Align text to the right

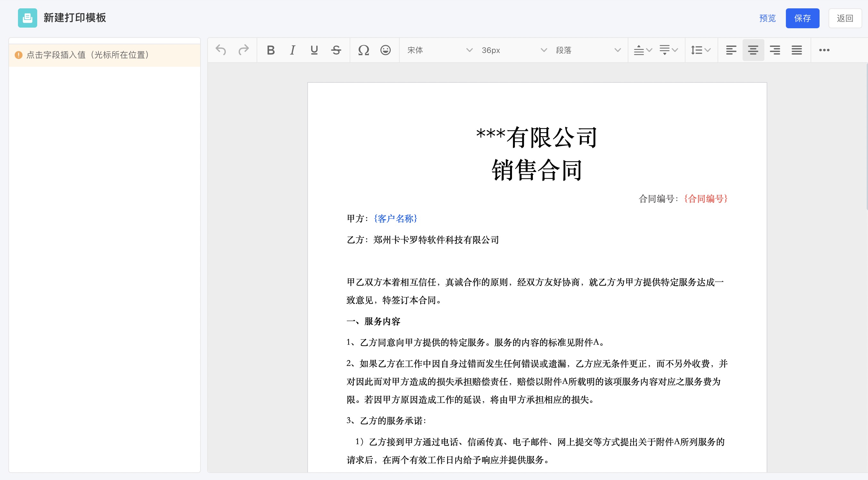pyautogui.click(x=775, y=50)
